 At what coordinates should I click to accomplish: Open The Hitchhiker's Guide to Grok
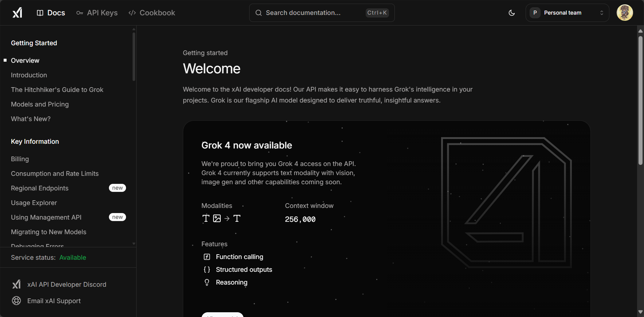(57, 90)
